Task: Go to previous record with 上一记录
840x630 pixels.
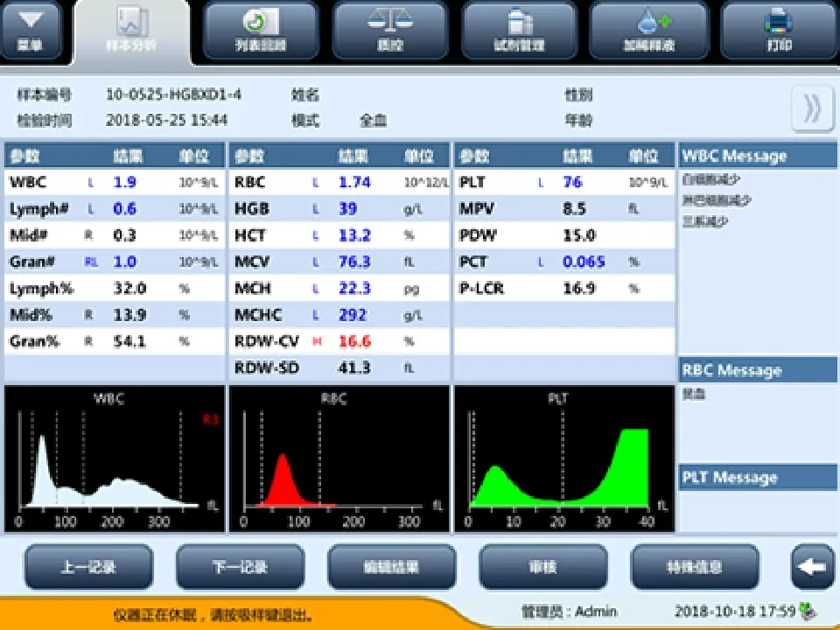Action: point(88,567)
